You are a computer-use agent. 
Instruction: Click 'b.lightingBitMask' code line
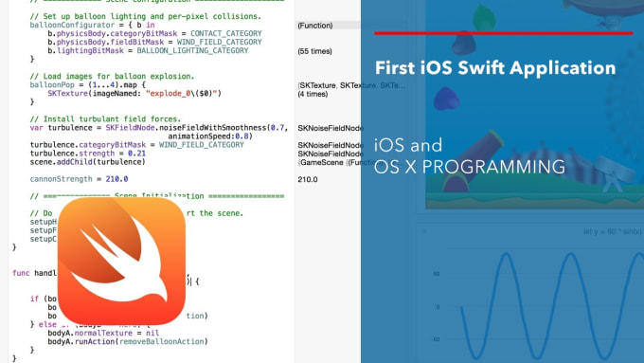coord(148,50)
